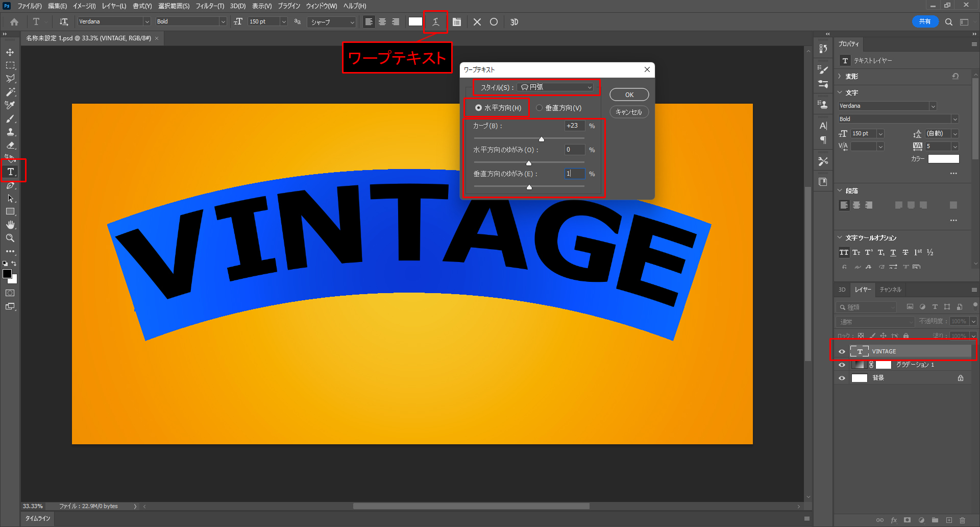Select the Move tool
The width and height of the screenshot is (980, 527).
[10, 53]
